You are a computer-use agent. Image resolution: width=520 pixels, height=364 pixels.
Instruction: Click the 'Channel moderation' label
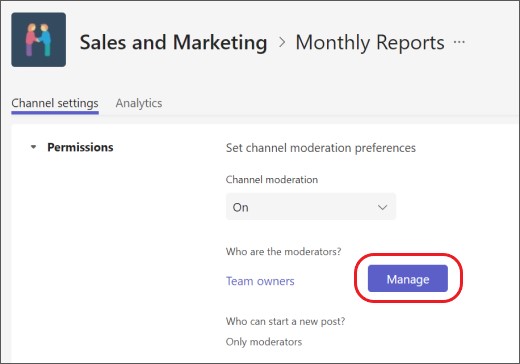(x=272, y=180)
